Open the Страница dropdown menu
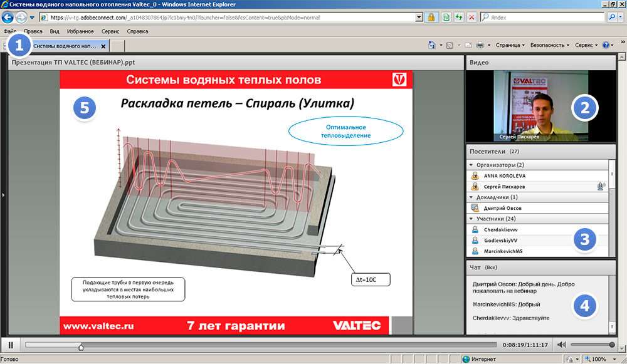The image size is (627, 364). coord(510,45)
